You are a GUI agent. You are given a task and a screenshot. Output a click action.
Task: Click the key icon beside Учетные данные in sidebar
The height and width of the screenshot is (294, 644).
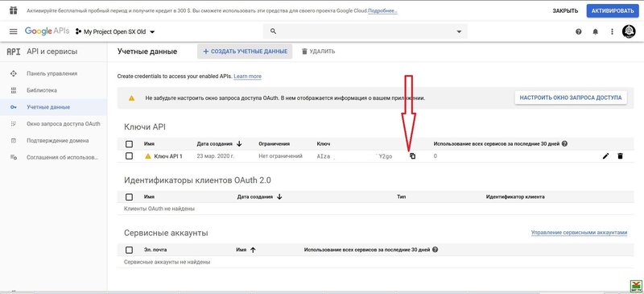coord(14,107)
